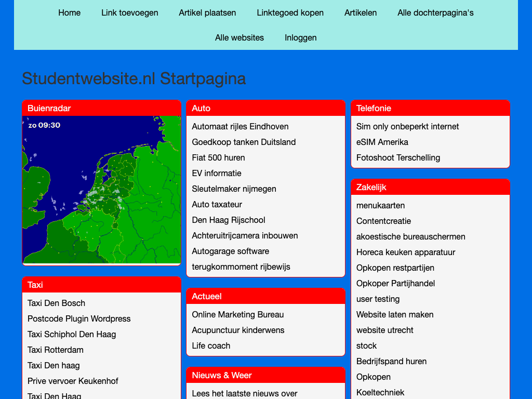532x399 pixels.
Task: Open Automaat rijles Eindhoven link
Action: [x=240, y=126]
